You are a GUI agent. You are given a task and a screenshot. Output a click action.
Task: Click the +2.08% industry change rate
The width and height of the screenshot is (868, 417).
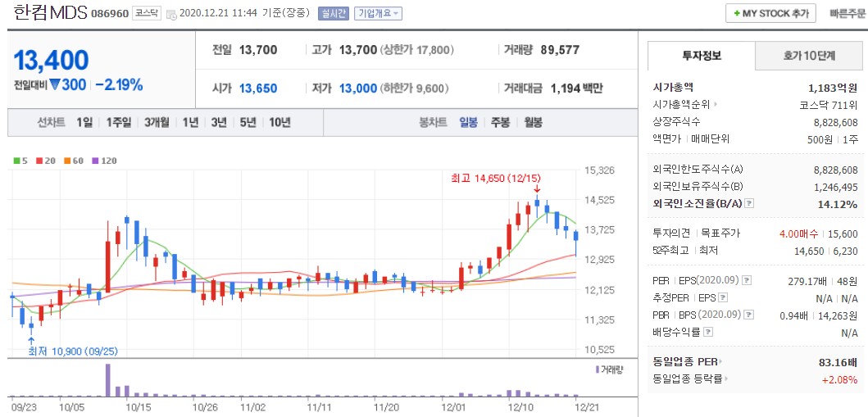pos(840,379)
